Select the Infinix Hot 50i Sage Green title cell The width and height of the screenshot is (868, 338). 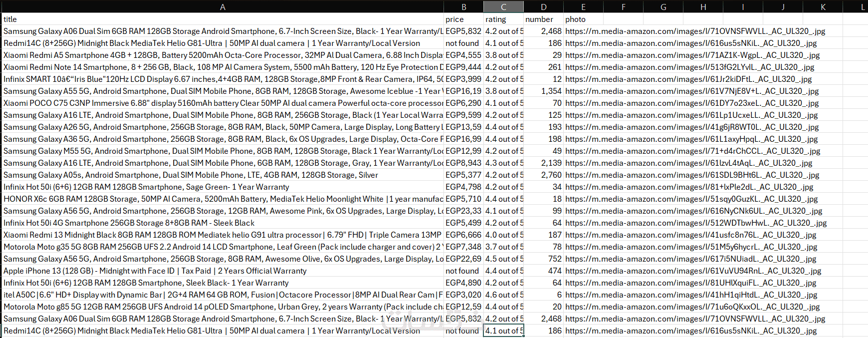pos(223,187)
